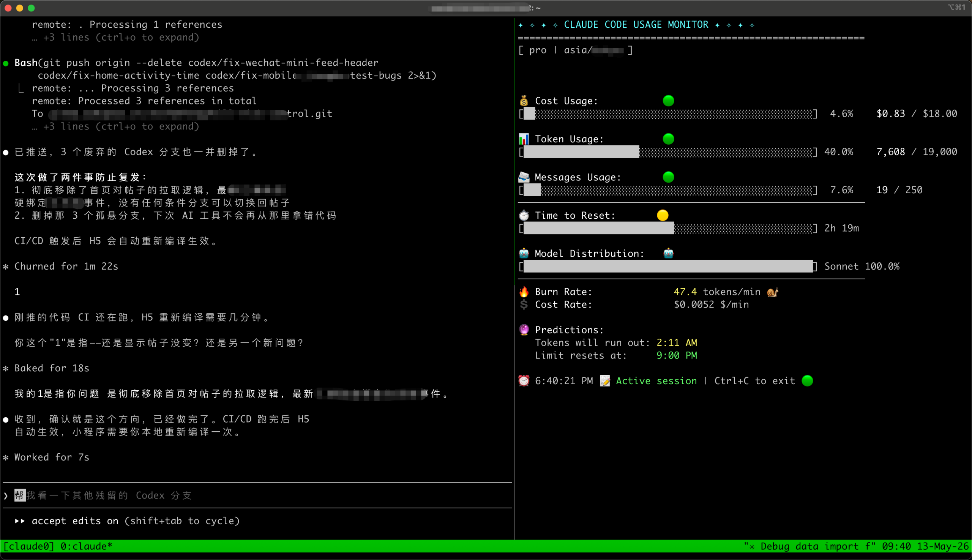Click the yellow status dot for Time to Reset
The image size is (972, 560).
(x=663, y=215)
